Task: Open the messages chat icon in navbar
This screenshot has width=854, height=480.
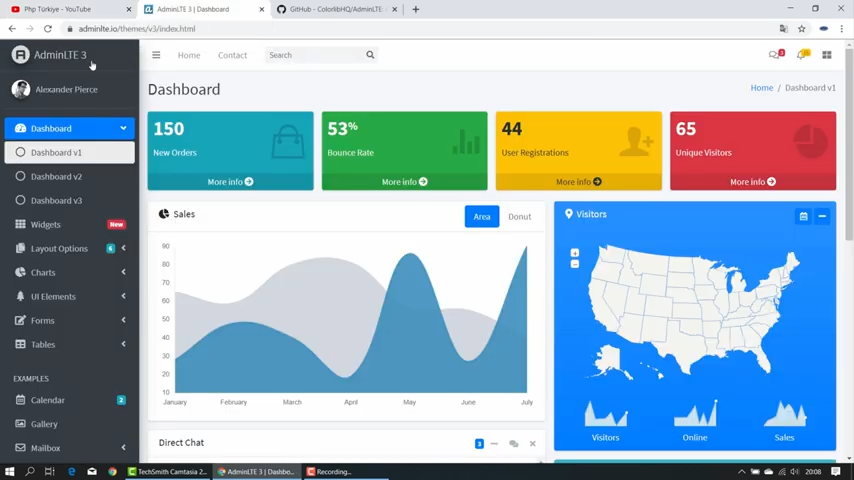Action: (774, 55)
